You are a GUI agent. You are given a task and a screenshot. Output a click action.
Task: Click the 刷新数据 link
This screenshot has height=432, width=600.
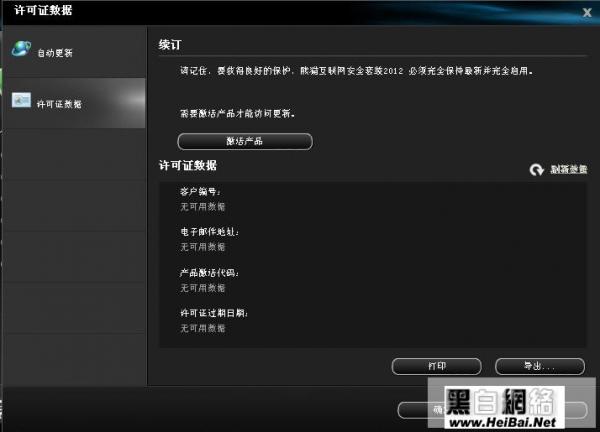tap(569, 169)
